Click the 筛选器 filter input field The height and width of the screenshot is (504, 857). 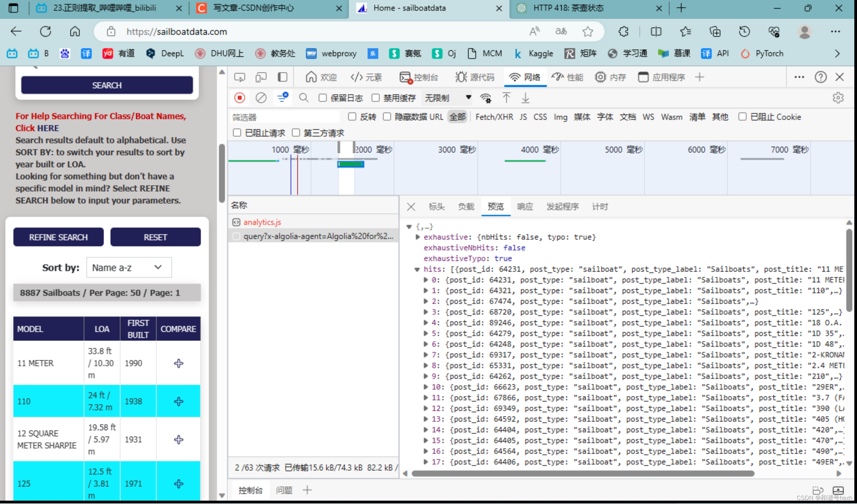[x=285, y=117]
